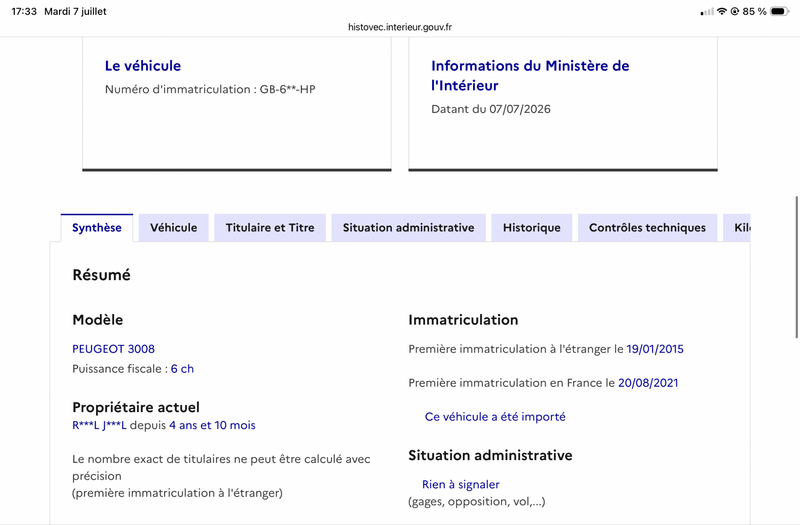Tap the histovec.interieur.gouv.fr address bar
Image resolution: width=800 pixels, height=525 pixels.
(400, 27)
